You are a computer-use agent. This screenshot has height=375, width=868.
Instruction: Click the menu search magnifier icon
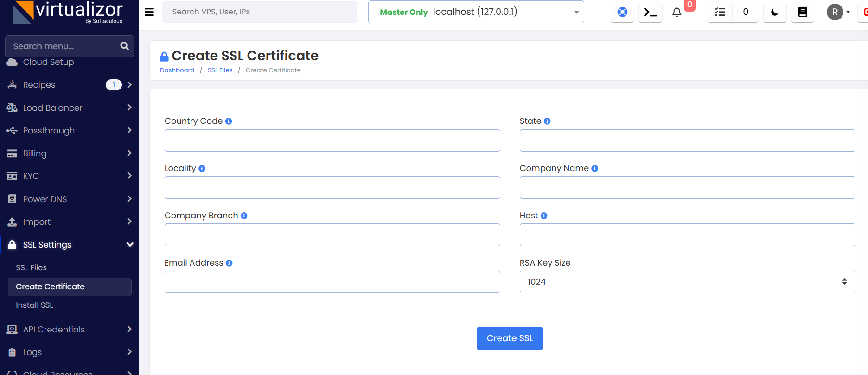point(124,46)
